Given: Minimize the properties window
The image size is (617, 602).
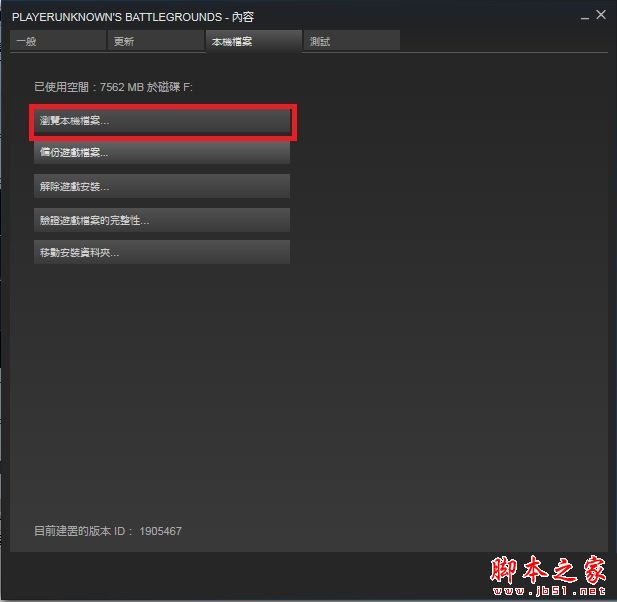Looking at the screenshot, I should 585,17.
